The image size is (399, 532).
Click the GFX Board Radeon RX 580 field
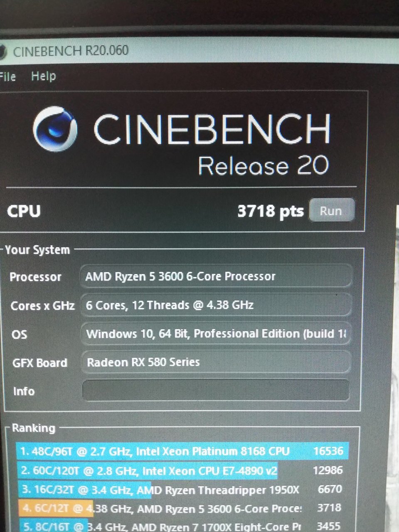tap(216, 362)
